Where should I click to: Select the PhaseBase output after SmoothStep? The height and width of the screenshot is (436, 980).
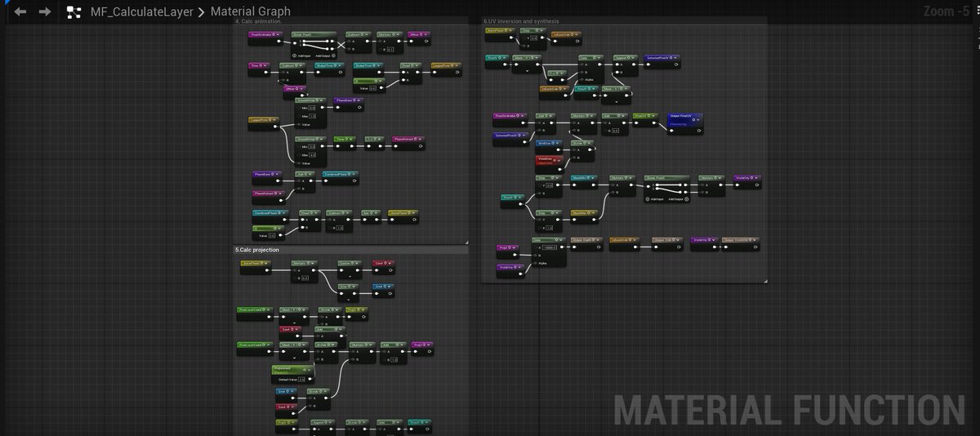[348, 105]
